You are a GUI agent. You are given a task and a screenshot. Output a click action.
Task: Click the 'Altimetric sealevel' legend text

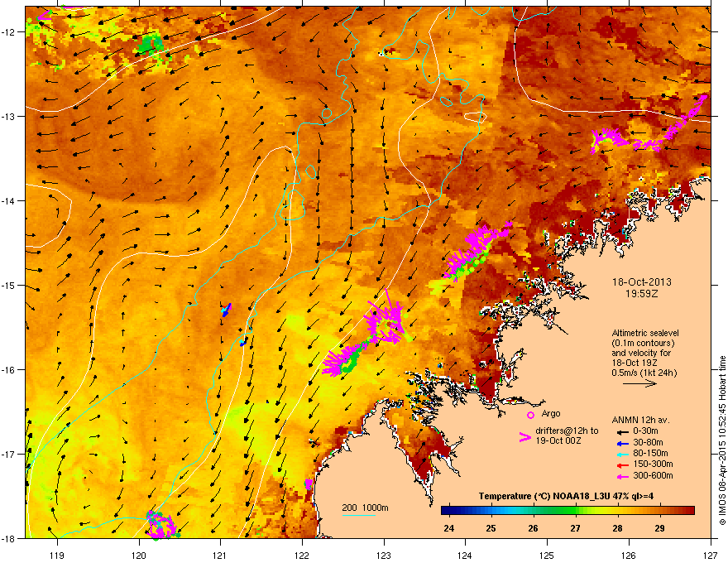click(645, 333)
